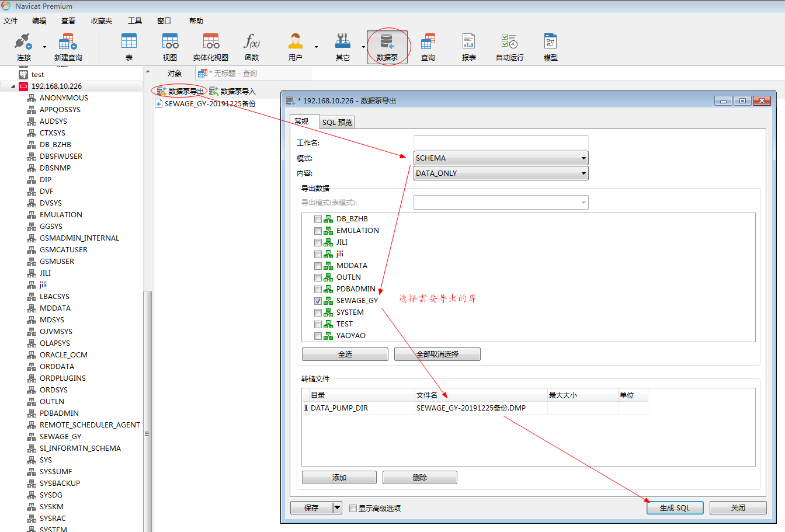785x532 pixels.
Task: Open the 内容 DATA_ONLY dropdown
Action: click(x=501, y=173)
